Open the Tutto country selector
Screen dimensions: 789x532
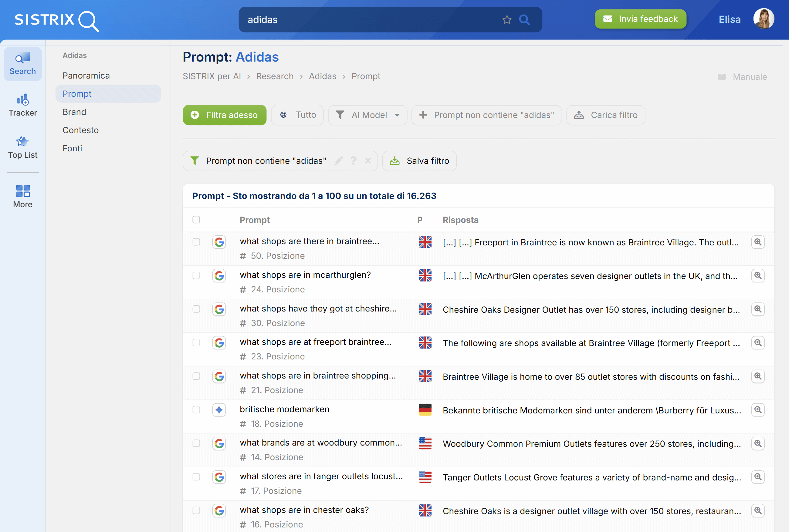(298, 115)
